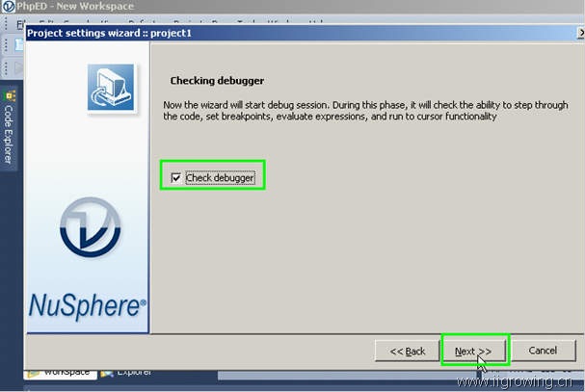Image resolution: width=585 pixels, height=392 pixels.
Task: Click the Next >> button
Action: pos(473,351)
